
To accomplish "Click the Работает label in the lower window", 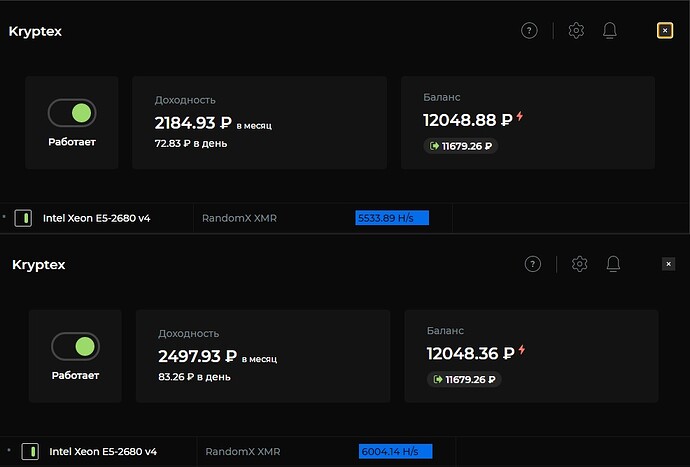I will point(76,375).
